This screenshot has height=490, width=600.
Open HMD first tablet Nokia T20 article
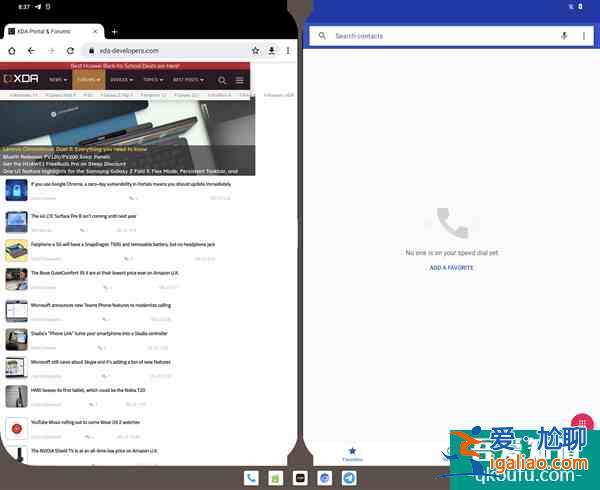pyautogui.click(x=88, y=390)
